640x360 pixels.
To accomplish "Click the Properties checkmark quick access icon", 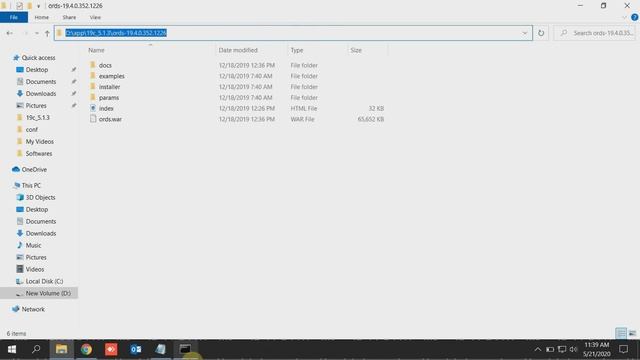I will (x=20, y=6).
